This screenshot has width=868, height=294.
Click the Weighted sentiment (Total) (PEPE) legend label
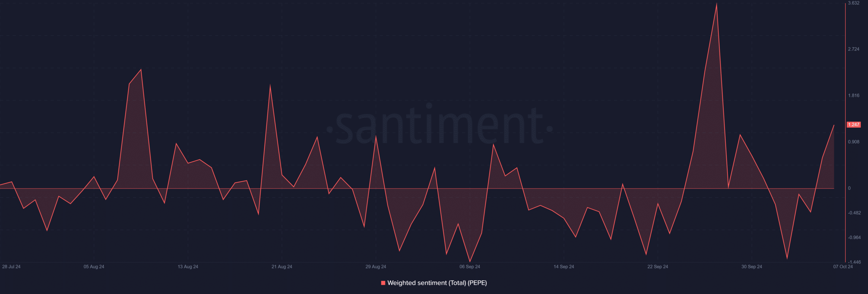(437, 283)
